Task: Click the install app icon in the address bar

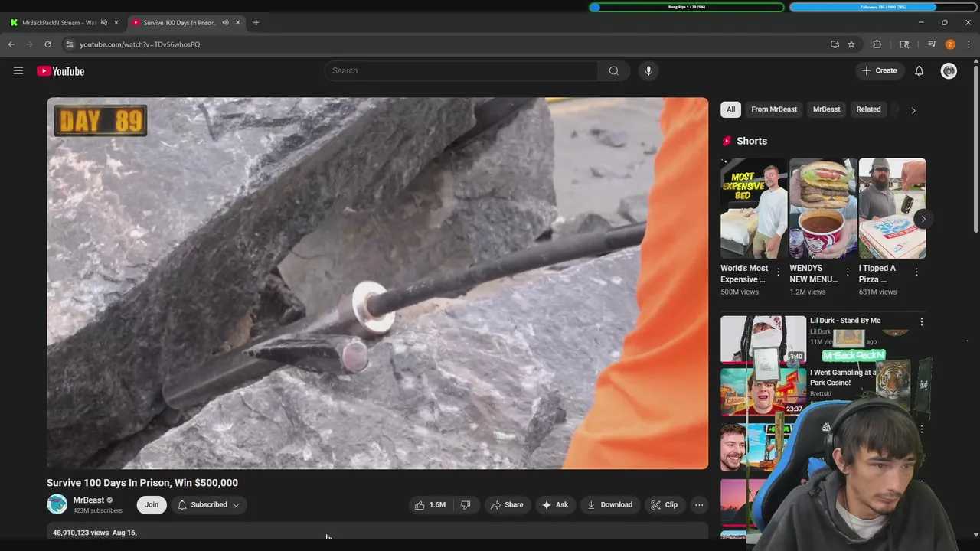Action: [x=835, y=44]
